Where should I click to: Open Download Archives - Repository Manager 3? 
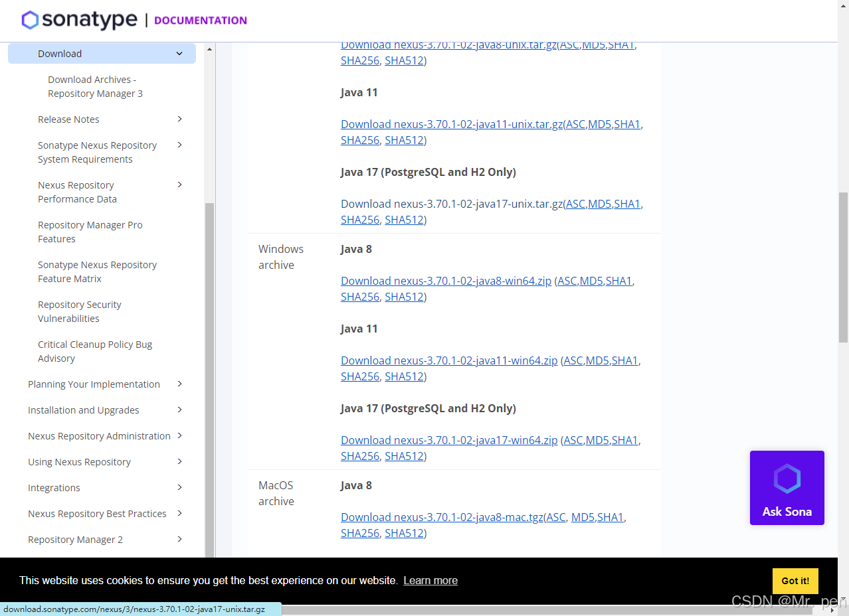95,86
